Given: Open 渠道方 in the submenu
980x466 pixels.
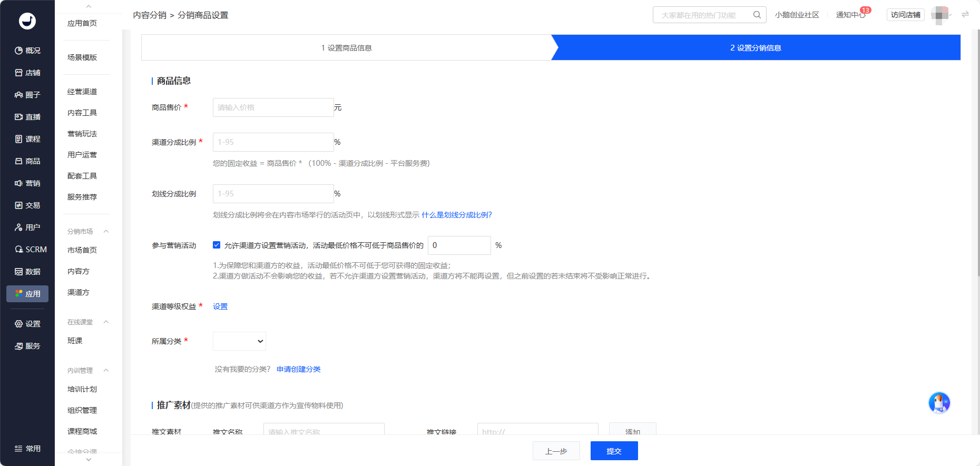Looking at the screenshot, I should (x=79, y=292).
